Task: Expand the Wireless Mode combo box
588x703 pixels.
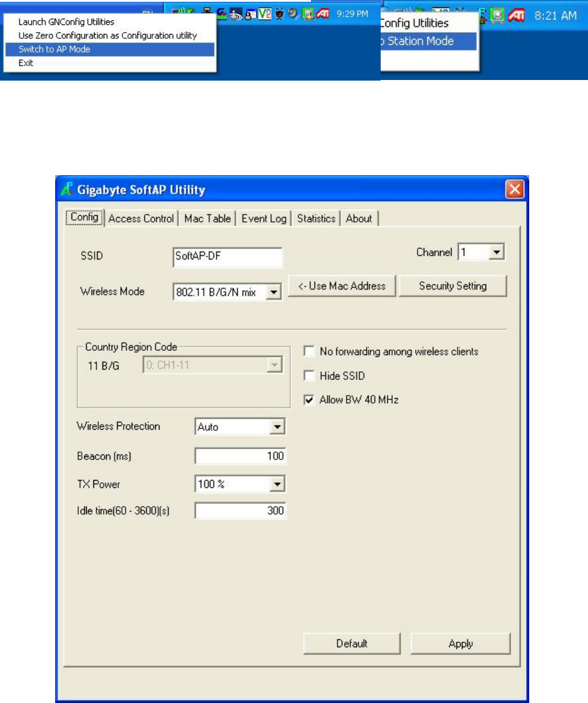Action: [x=273, y=292]
